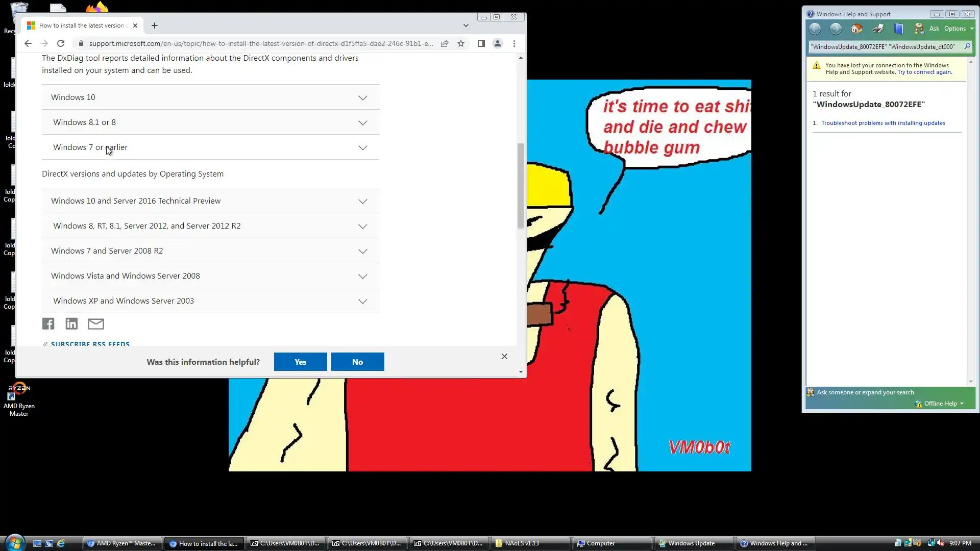980x551 pixels.
Task: Open the Options dropdown in Help
Action: pyautogui.click(x=958, y=29)
